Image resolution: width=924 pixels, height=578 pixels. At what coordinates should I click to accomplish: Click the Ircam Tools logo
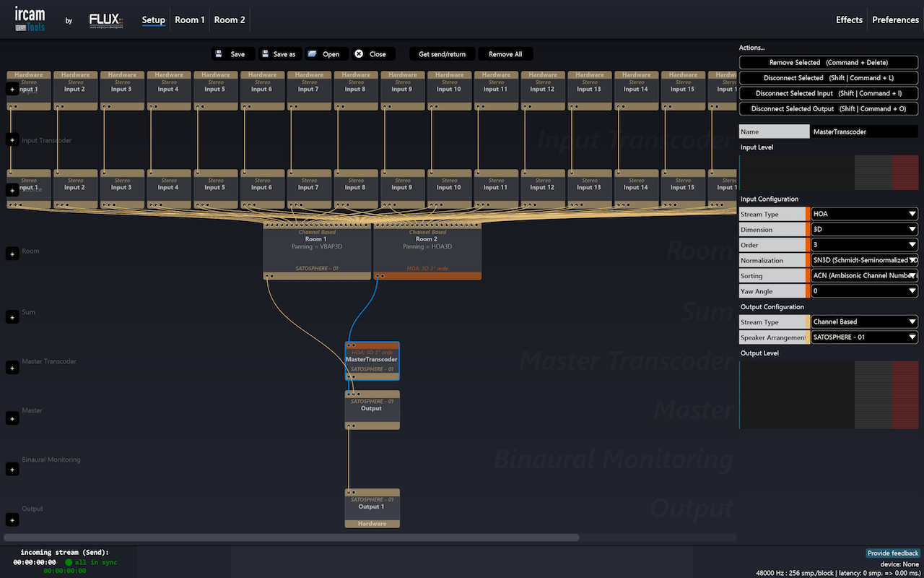(x=30, y=20)
